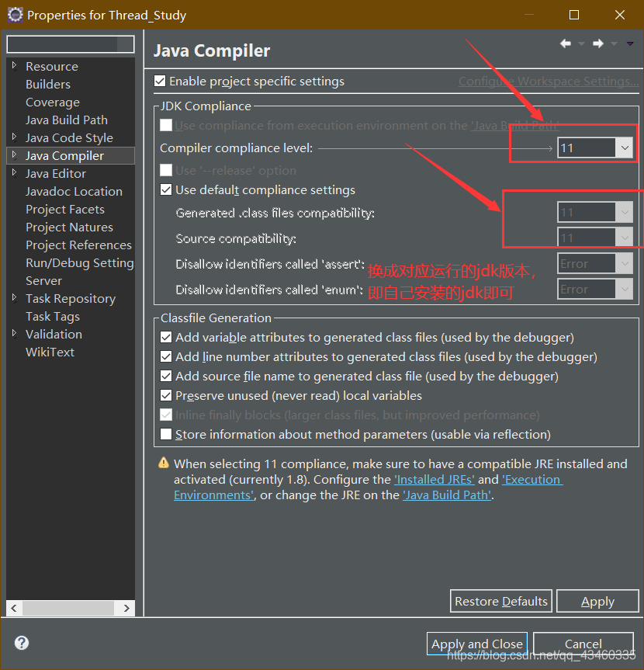The height and width of the screenshot is (670, 644).
Task: Click the tree scrollbar right arrow
Action: tap(126, 608)
